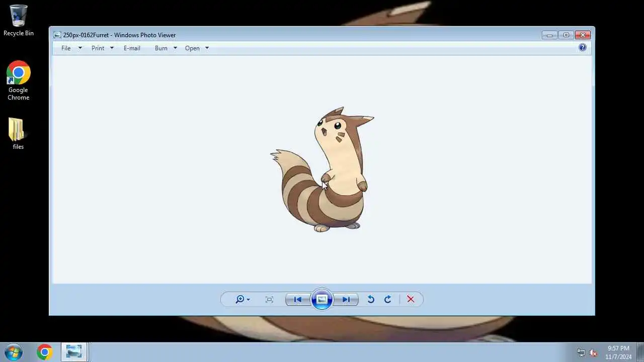Click the Fit to window (actual size) icon
644x362 pixels.
pyautogui.click(x=269, y=300)
